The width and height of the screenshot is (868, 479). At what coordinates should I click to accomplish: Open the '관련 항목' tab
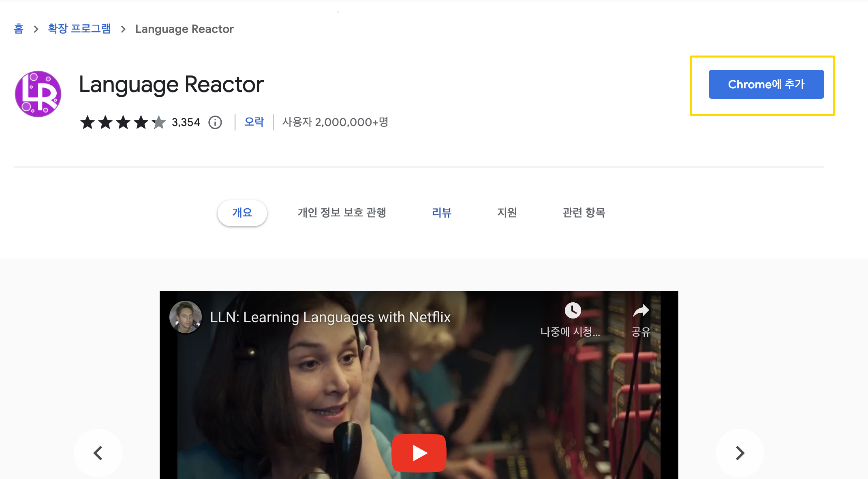tap(584, 213)
